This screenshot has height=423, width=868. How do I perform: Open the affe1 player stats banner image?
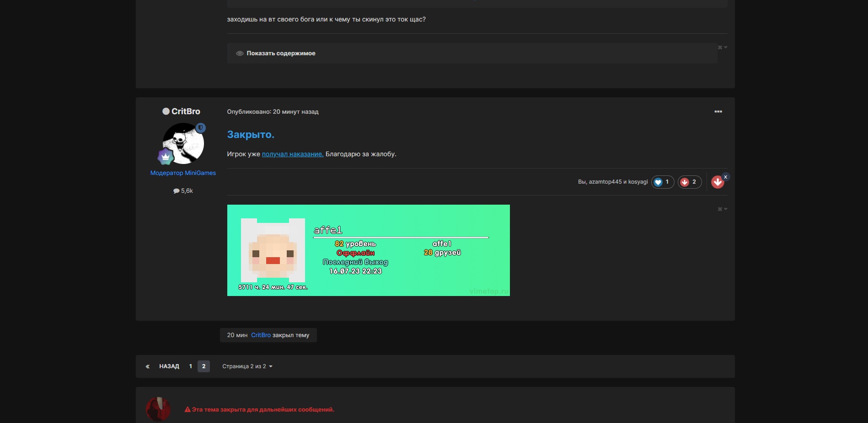coord(368,250)
